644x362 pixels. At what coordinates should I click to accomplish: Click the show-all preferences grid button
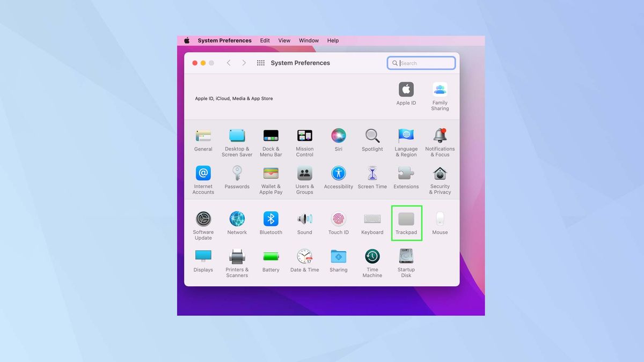(260, 63)
